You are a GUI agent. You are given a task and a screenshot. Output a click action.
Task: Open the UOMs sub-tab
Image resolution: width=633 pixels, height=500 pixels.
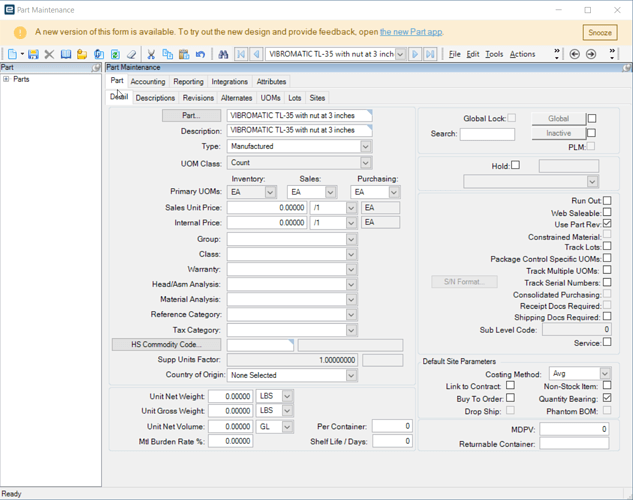(270, 98)
